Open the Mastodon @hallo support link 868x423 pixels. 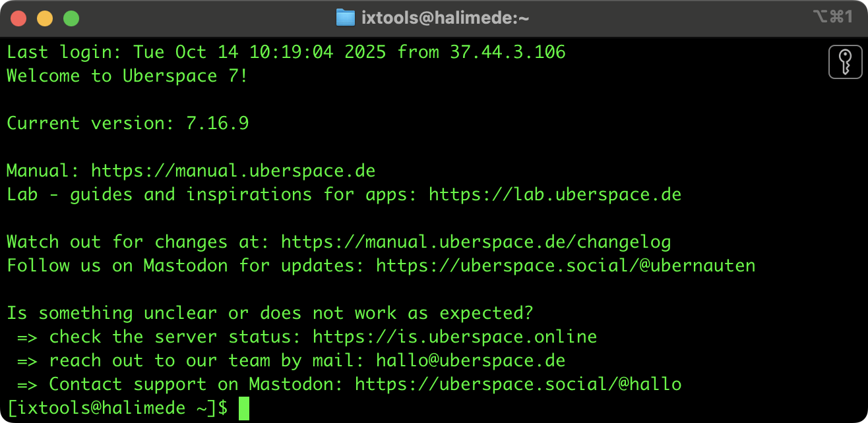[x=518, y=384]
